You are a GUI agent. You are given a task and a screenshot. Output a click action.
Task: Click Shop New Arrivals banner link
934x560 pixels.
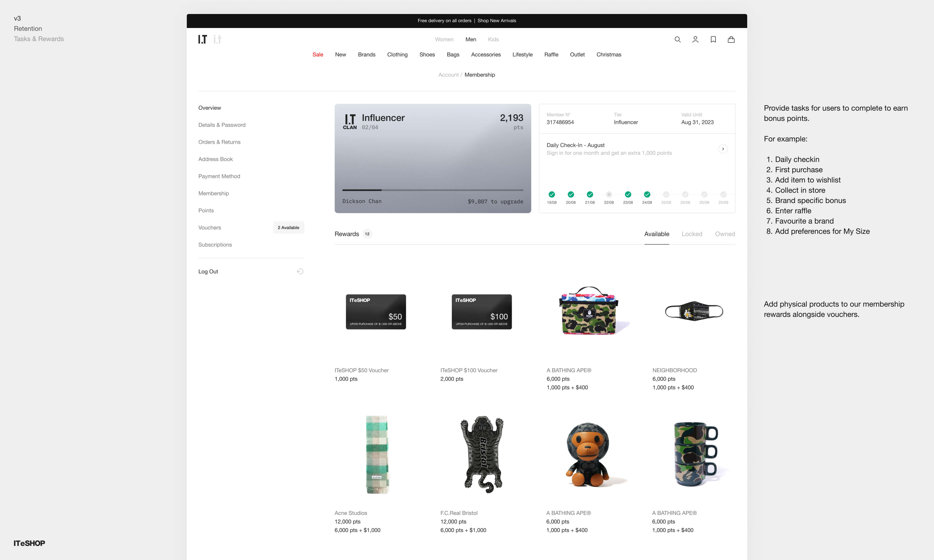click(x=496, y=21)
